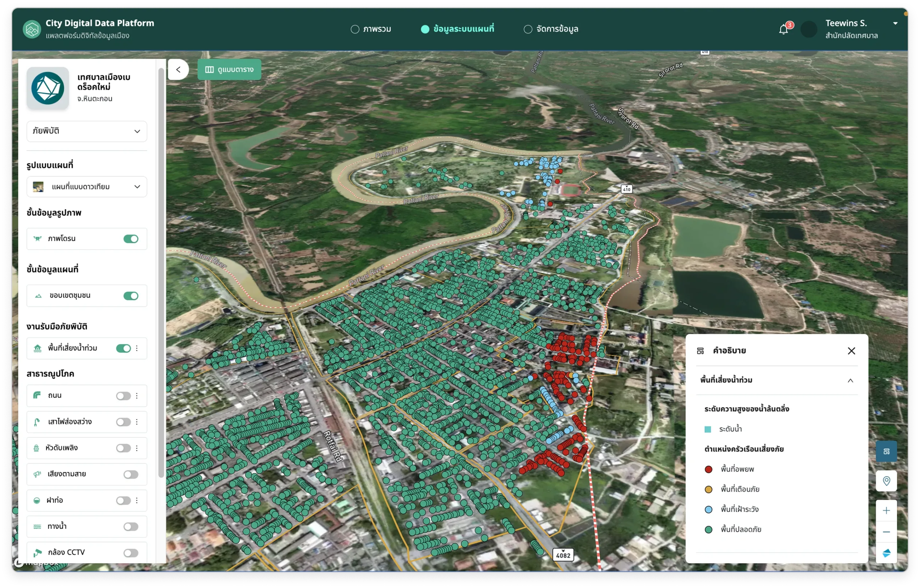Disable the ภาพโดรน layer toggle

[x=131, y=239]
